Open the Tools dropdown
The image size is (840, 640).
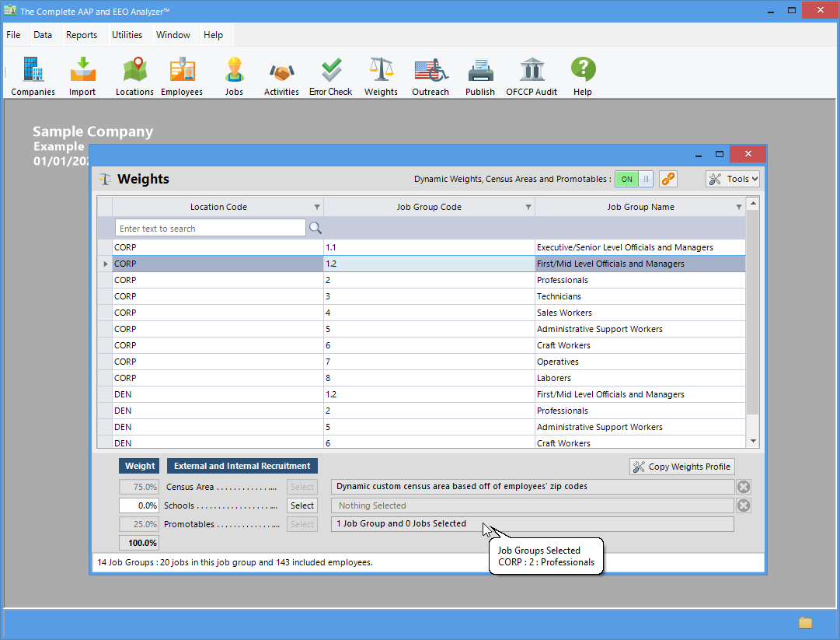[x=732, y=179]
